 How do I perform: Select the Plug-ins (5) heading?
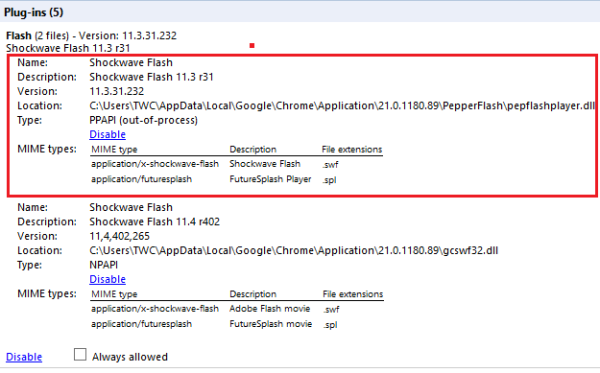[34, 12]
